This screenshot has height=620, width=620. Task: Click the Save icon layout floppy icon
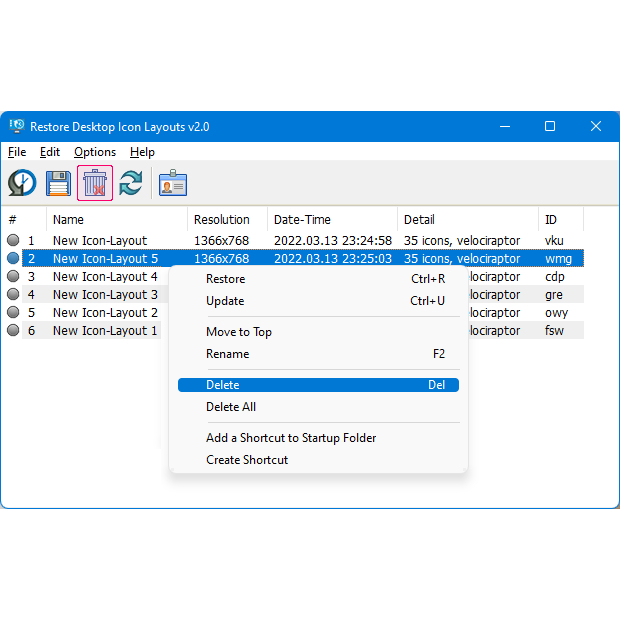(59, 183)
